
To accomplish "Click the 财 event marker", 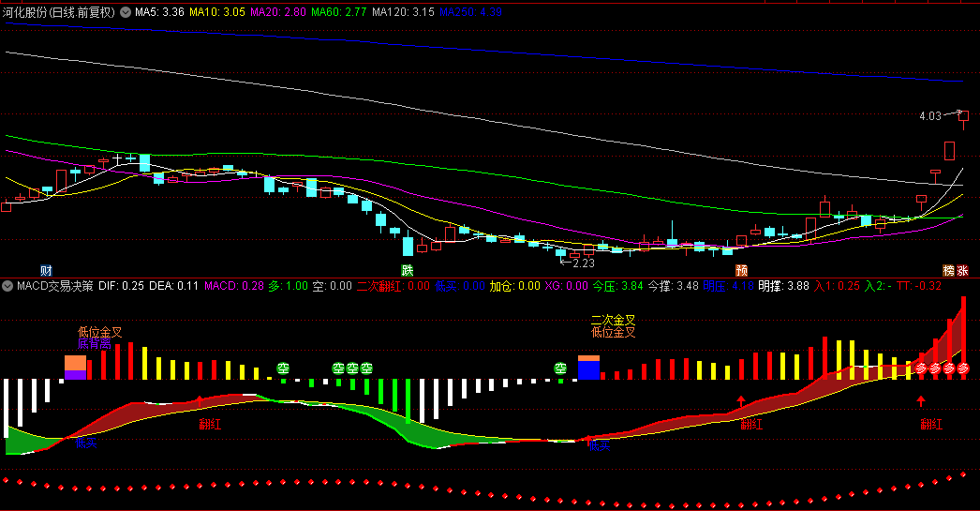I will click(46, 270).
